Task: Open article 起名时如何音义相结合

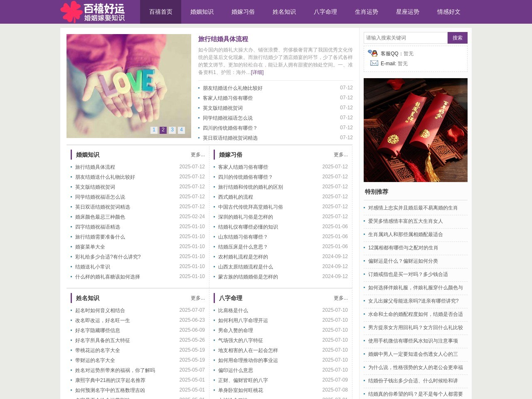Action: [100, 310]
